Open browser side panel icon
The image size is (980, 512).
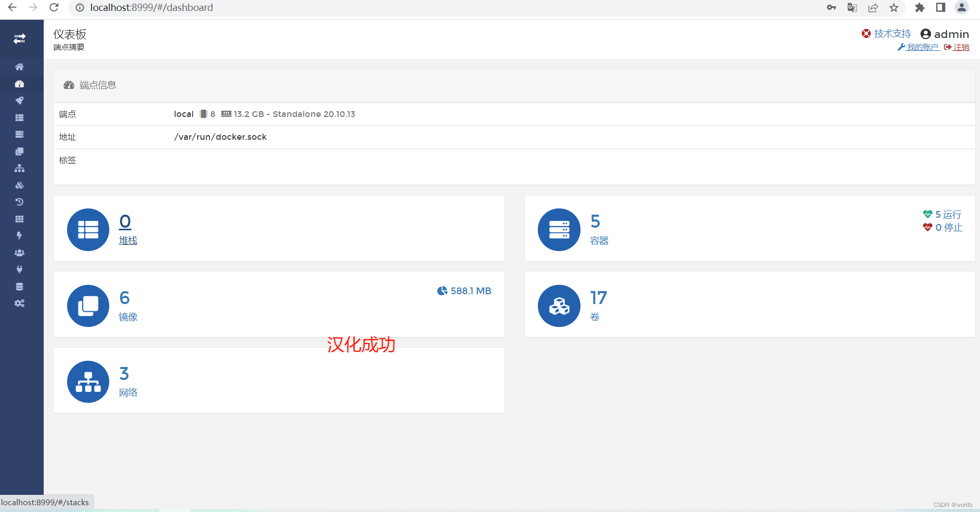[940, 7]
